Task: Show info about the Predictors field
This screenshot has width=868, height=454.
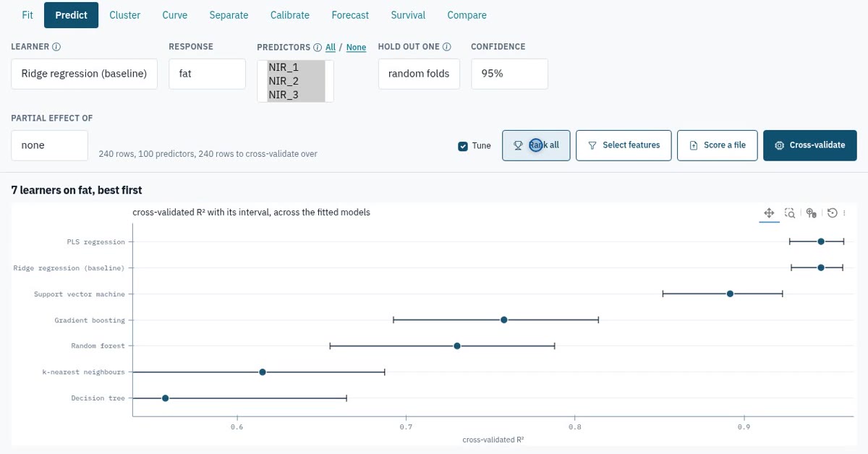Action: tap(317, 48)
